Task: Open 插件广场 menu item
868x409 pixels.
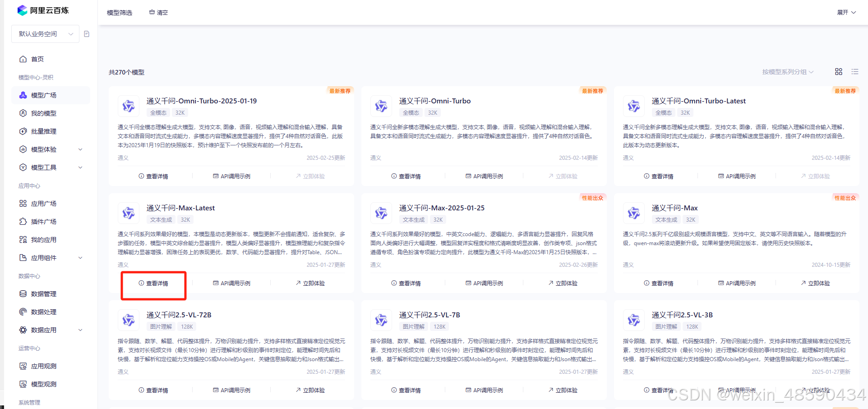Action: coord(51,222)
